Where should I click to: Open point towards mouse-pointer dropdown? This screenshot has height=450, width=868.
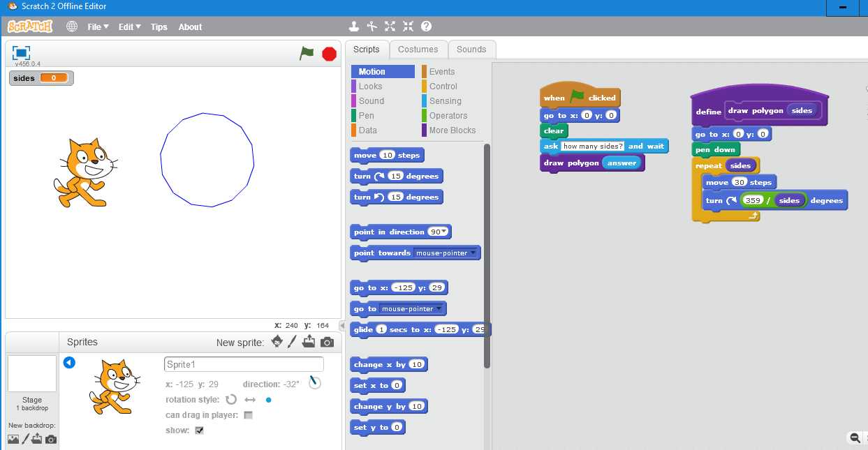(473, 253)
